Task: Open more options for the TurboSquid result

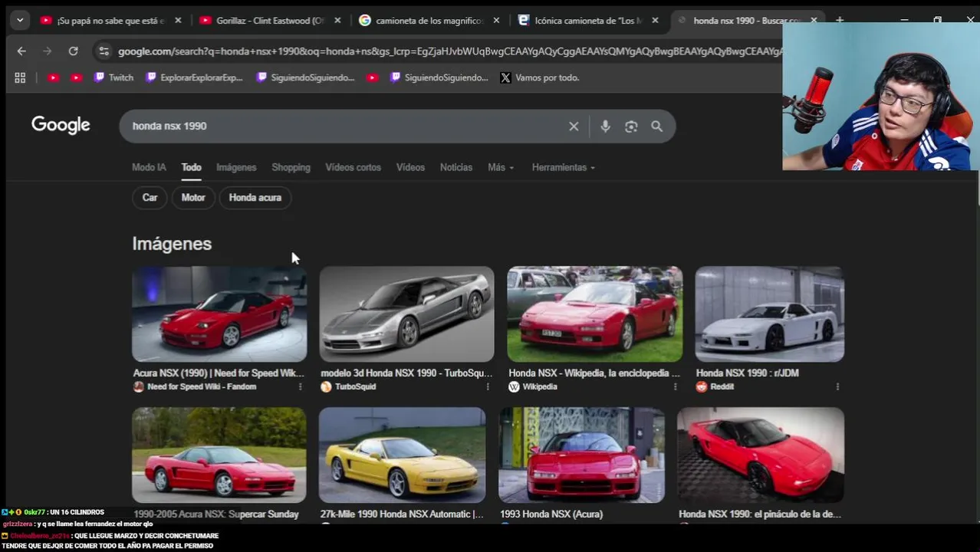Action: [488, 387]
